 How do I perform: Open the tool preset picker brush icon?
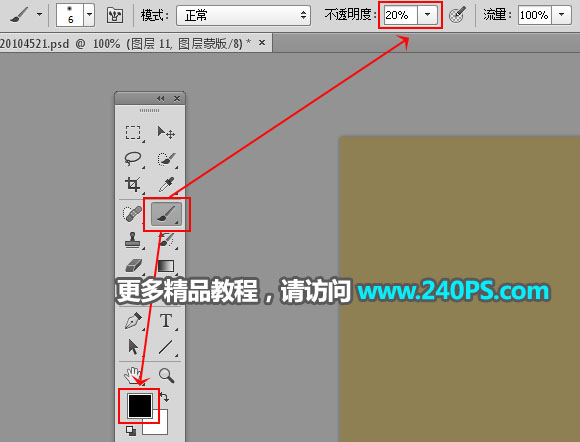pos(19,15)
